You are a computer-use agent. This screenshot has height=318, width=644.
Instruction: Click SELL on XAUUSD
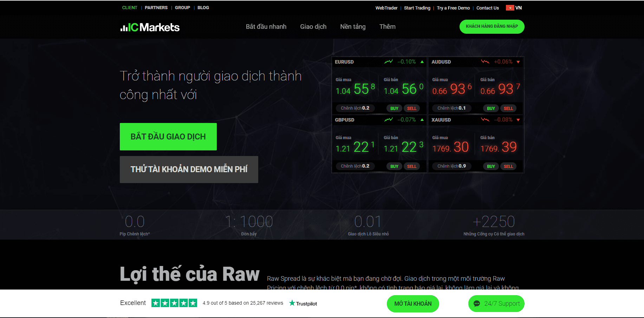508,166
